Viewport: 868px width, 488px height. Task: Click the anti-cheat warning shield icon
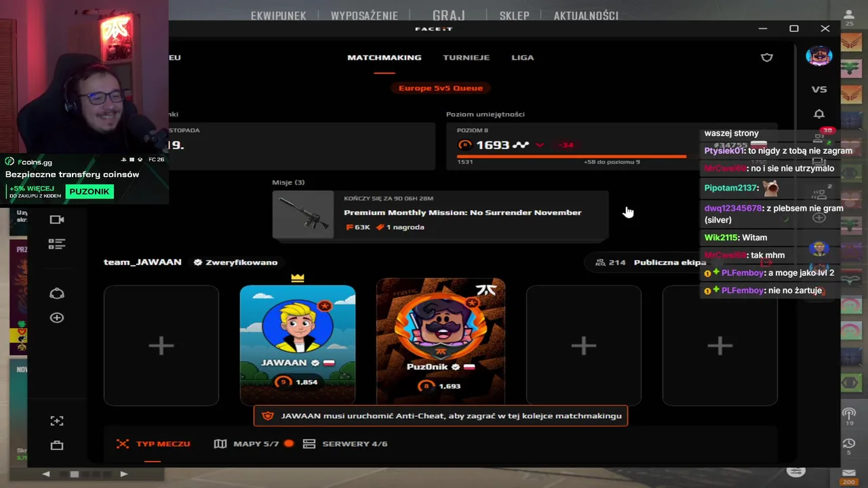(x=268, y=416)
